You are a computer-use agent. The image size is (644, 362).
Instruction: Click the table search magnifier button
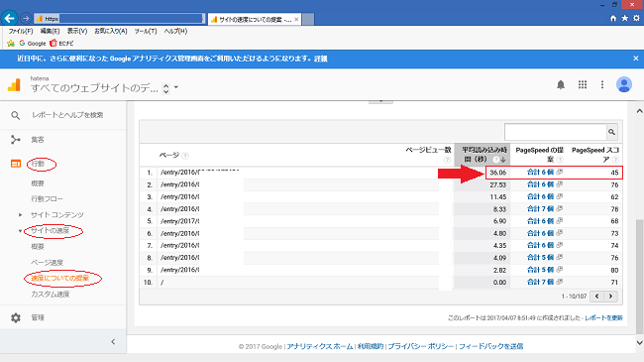point(611,132)
